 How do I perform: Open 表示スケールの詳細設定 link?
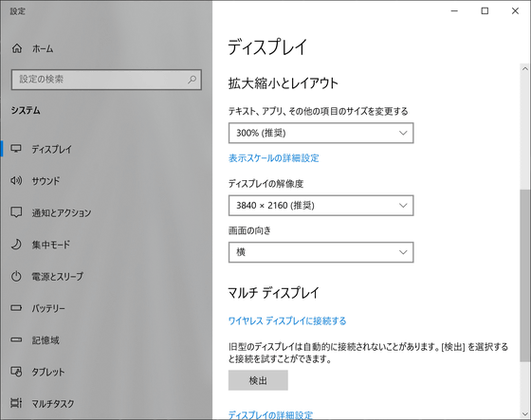(x=274, y=158)
